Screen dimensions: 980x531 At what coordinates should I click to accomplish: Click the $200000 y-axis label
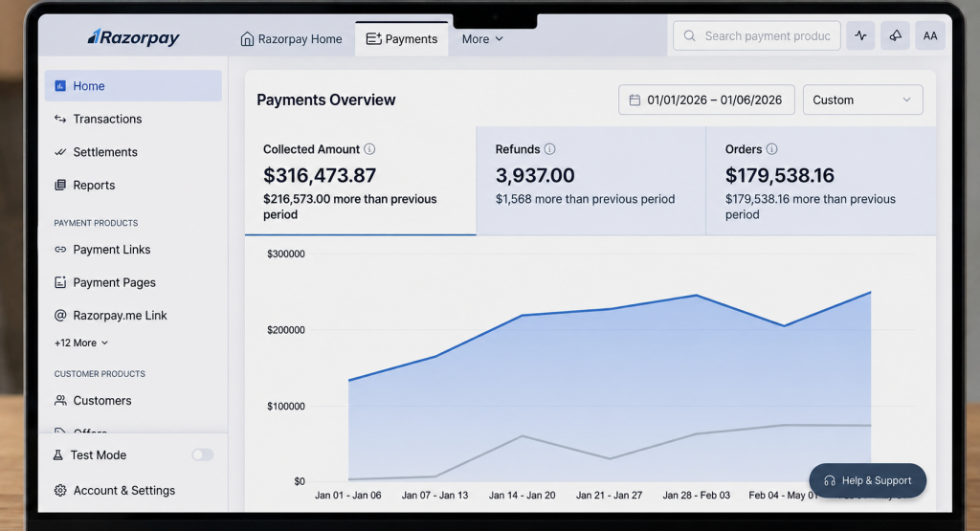coord(286,330)
